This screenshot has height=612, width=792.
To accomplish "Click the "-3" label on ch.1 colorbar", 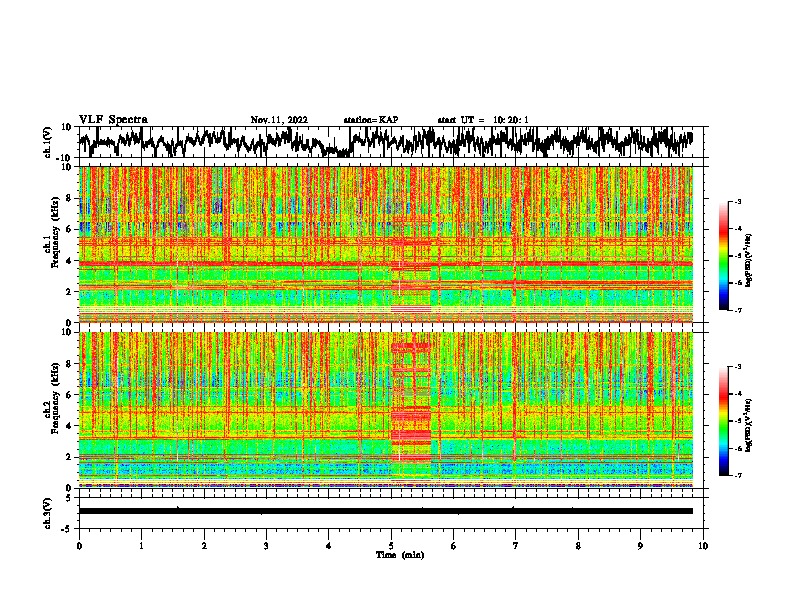I will (738, 201).
